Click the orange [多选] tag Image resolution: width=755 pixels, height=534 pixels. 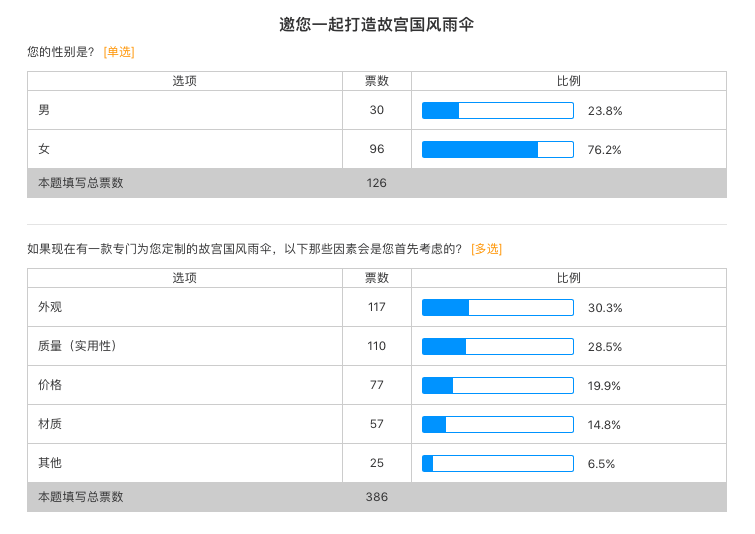point(486,249)
